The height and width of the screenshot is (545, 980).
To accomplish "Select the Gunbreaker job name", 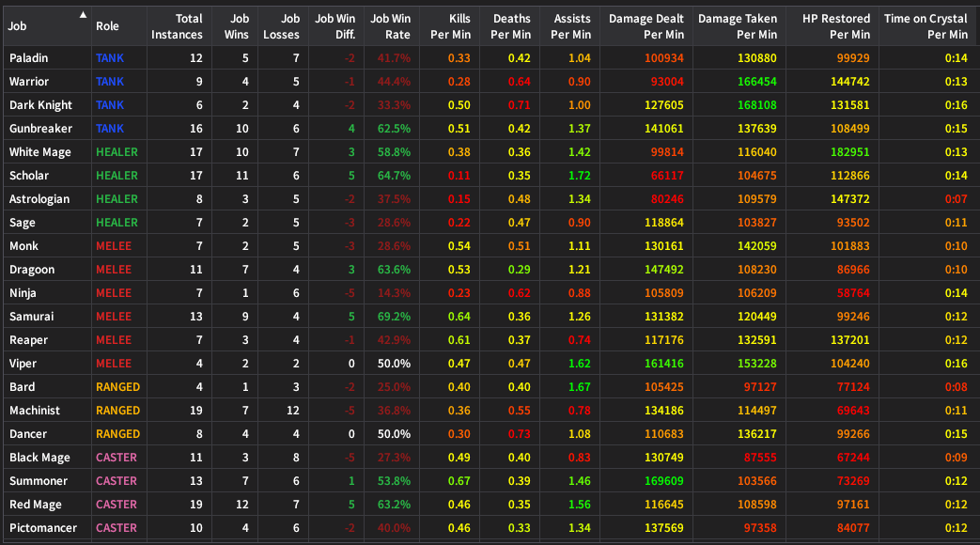I will 40,129.
